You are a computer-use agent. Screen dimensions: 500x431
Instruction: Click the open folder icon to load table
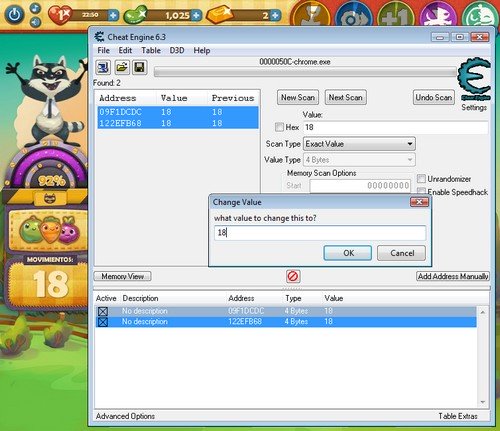122,67
